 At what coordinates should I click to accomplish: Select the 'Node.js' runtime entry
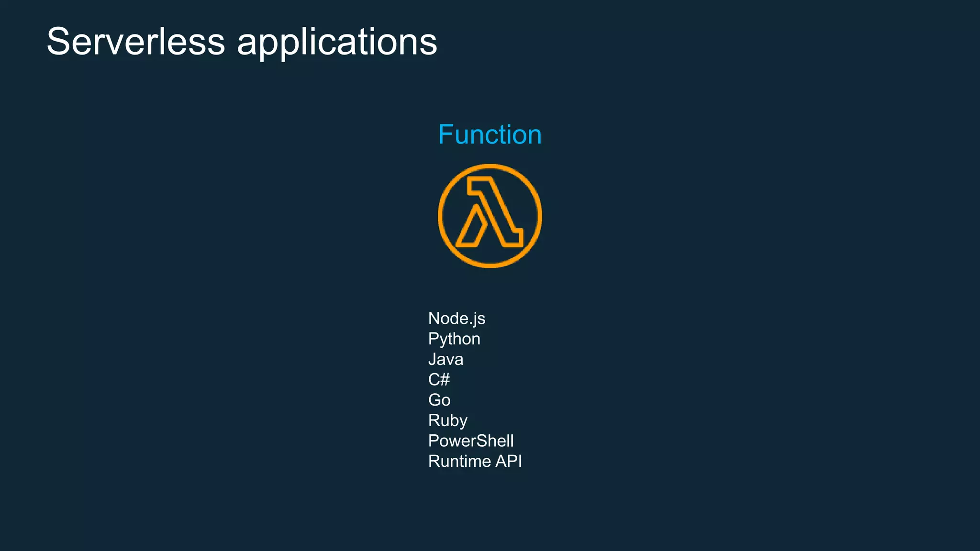[x=457, y=319]
